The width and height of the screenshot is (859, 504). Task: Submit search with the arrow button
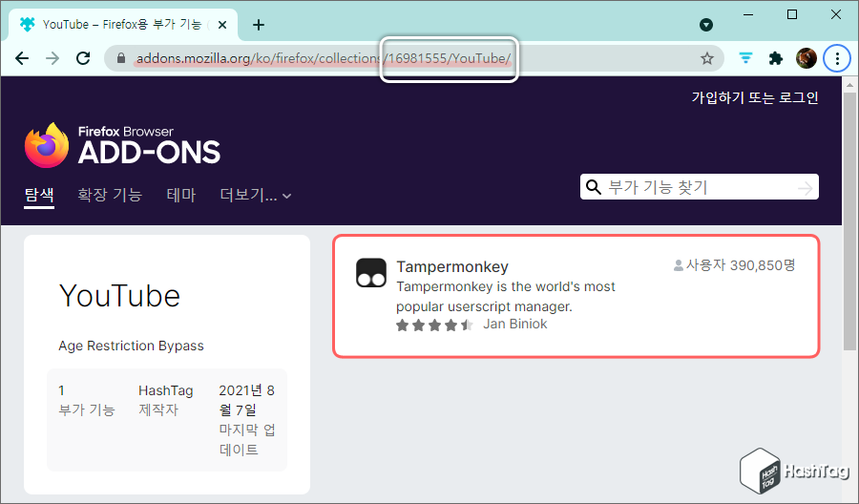click(805, 188)
